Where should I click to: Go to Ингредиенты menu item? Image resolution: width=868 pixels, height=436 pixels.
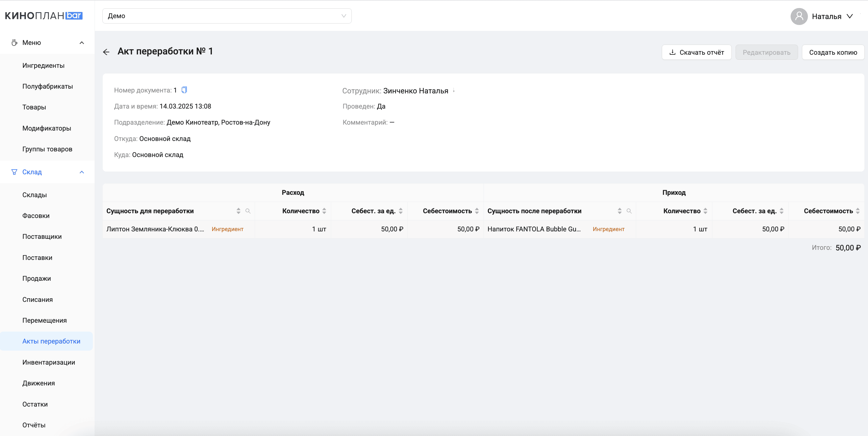(43, 66)
